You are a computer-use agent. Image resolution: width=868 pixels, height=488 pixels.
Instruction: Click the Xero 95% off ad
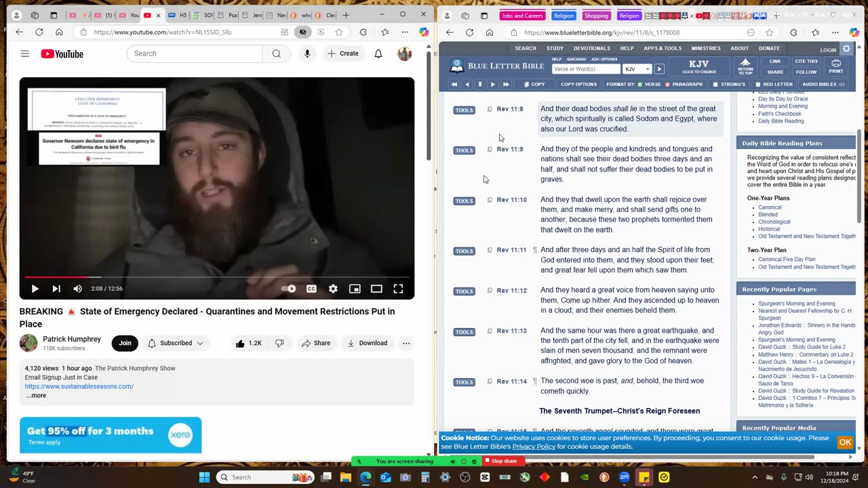click(x=111, y=435)
